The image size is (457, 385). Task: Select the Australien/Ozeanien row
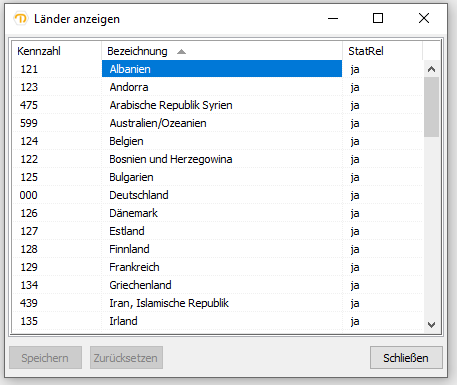(x=217, y=123)
